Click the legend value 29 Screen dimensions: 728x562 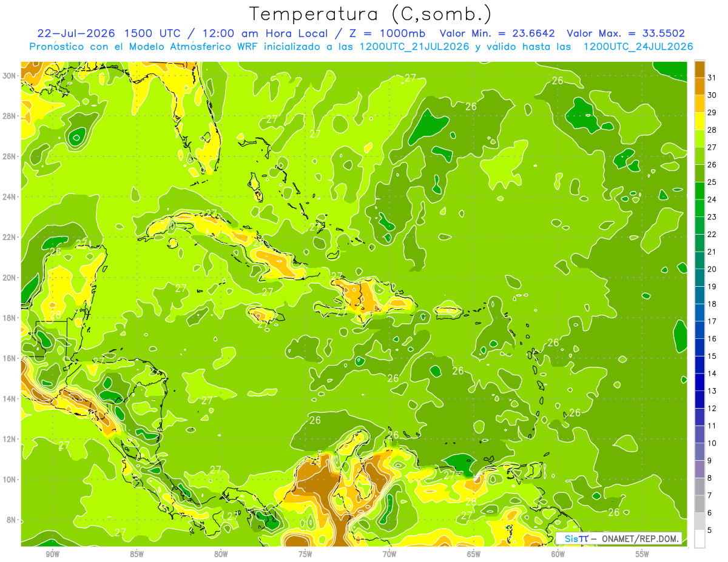pos(712,112)
